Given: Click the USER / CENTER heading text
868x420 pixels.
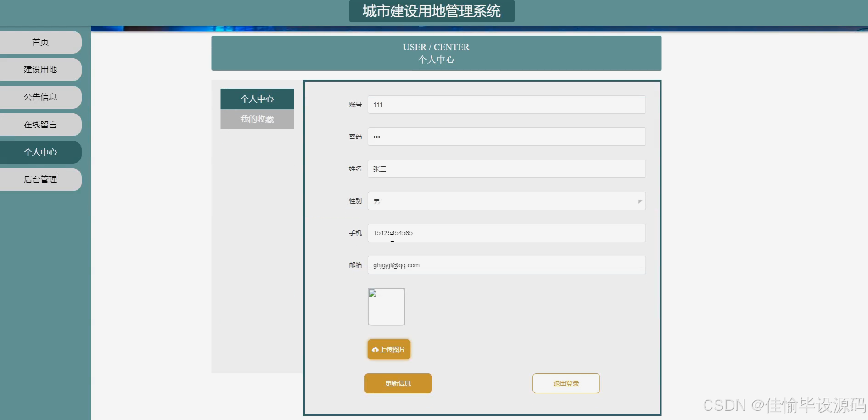Looking at the screenshot, I should coord(436,47).
